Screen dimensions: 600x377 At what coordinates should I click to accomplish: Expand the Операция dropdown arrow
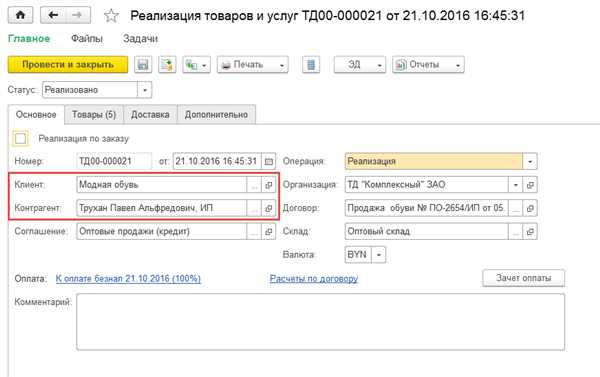coord(530,161)
